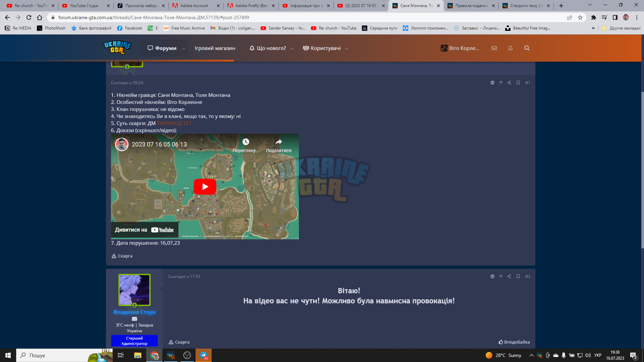Open the YouTube channel avatar in video

(122, 144)
